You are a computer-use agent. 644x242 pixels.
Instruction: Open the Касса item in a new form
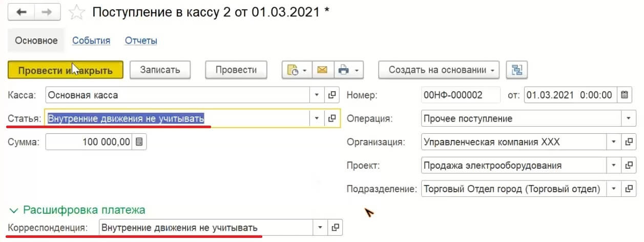tap(332, 95)
